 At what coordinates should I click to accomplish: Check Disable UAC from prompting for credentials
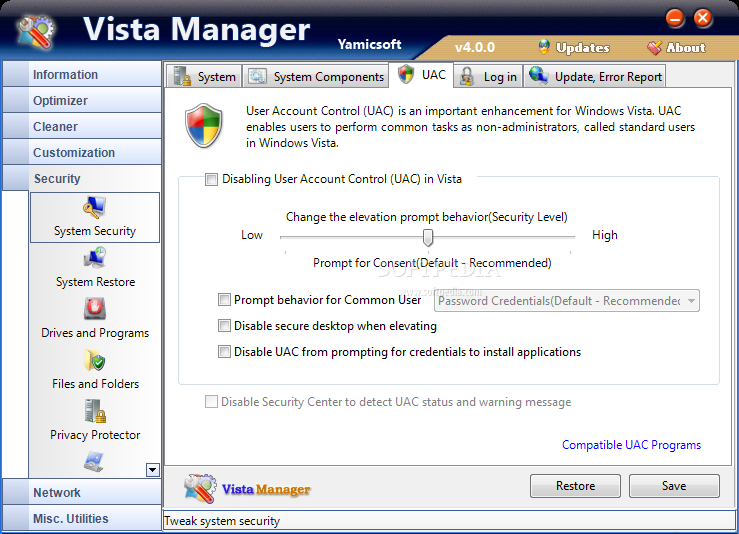[x=224, y=352]
